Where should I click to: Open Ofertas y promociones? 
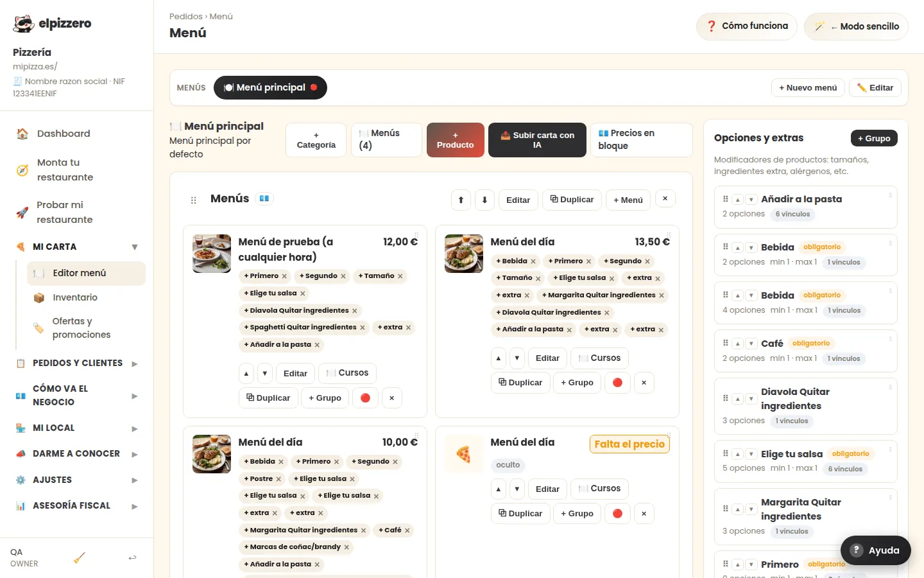86,328
